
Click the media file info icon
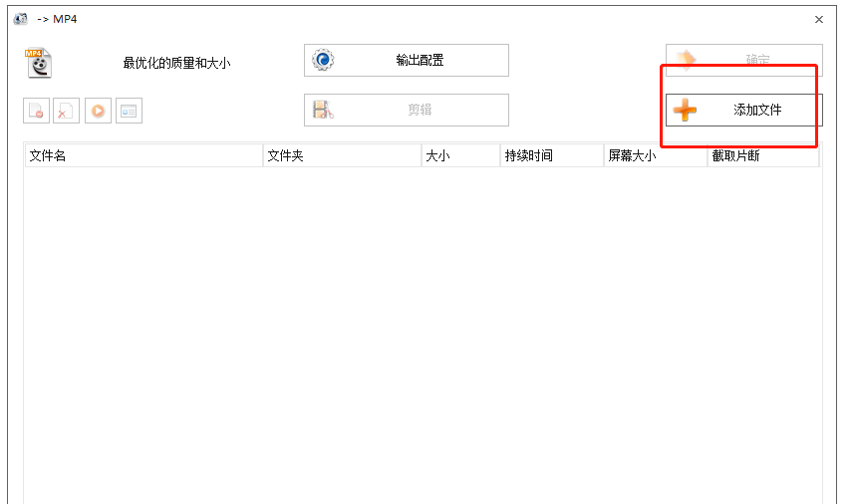coord(130,111)
